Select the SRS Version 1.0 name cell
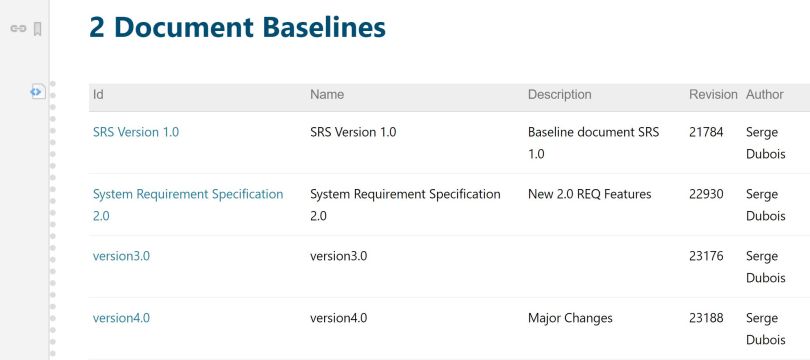 click(x=353, y=132)
